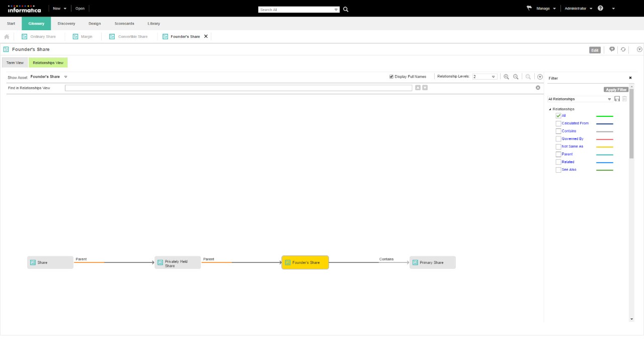
Task: Click the zoom in magnifier icon
Action: [x=506, y=77]
